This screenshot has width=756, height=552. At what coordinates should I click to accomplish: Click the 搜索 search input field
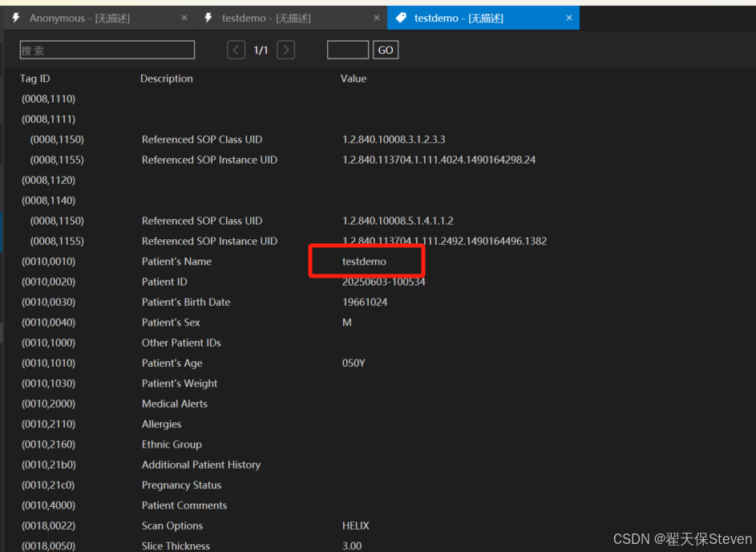107,49
